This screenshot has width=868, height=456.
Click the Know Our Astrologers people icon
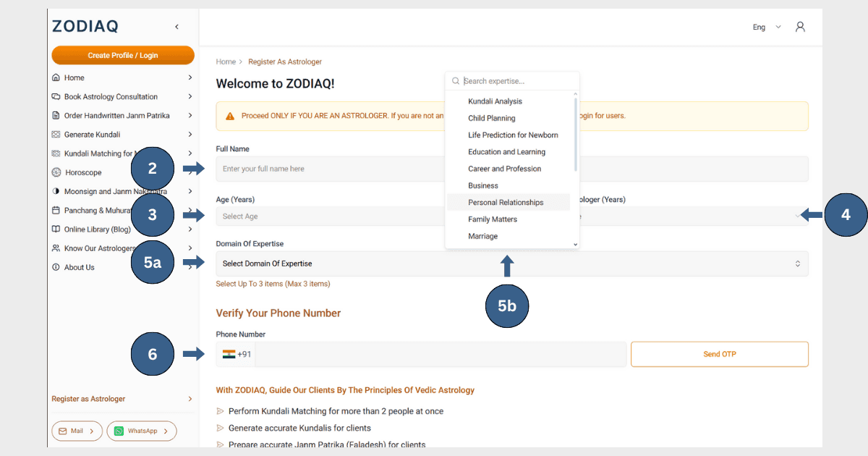pyautogui.click(x=56, y=248)
